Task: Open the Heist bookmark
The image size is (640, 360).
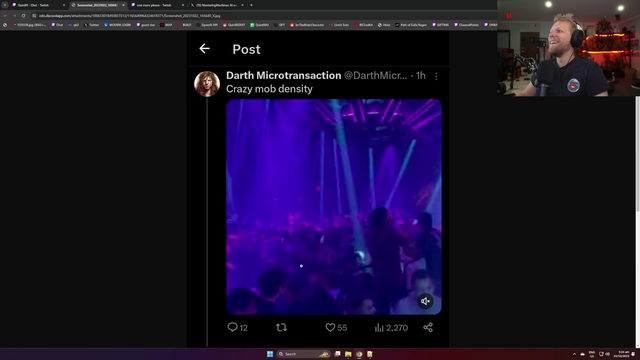Action: coord(384,25)
